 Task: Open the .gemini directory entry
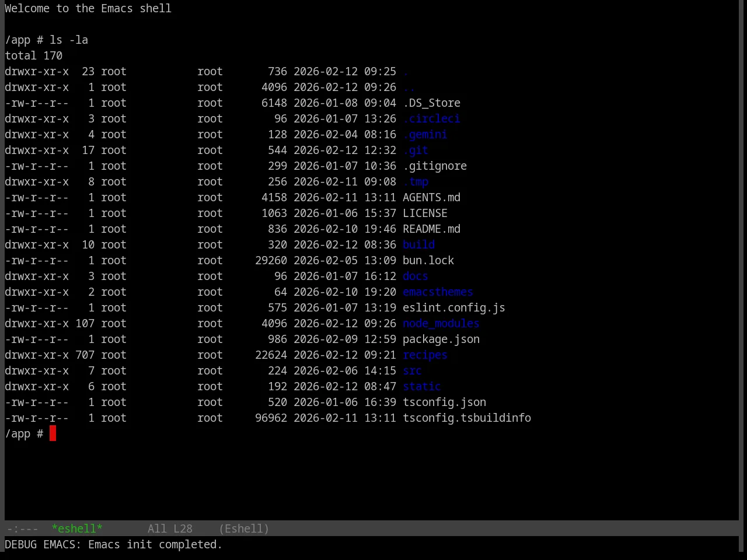[425, 135]
